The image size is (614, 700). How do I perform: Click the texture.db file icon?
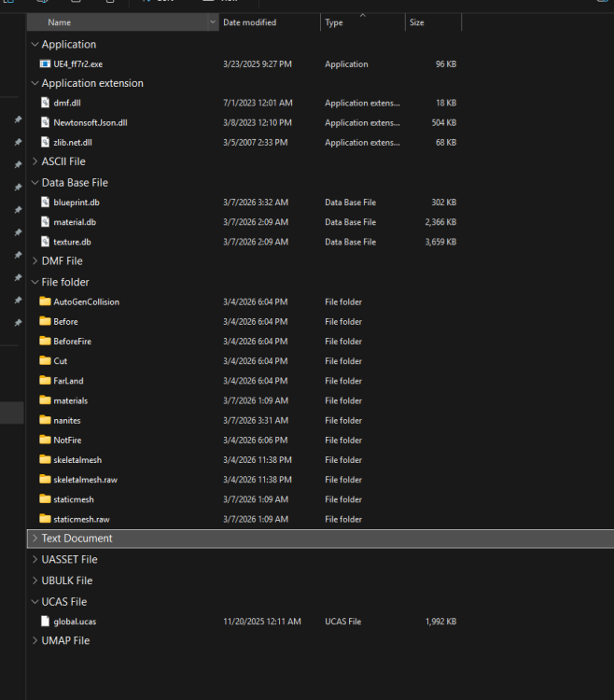45,242
